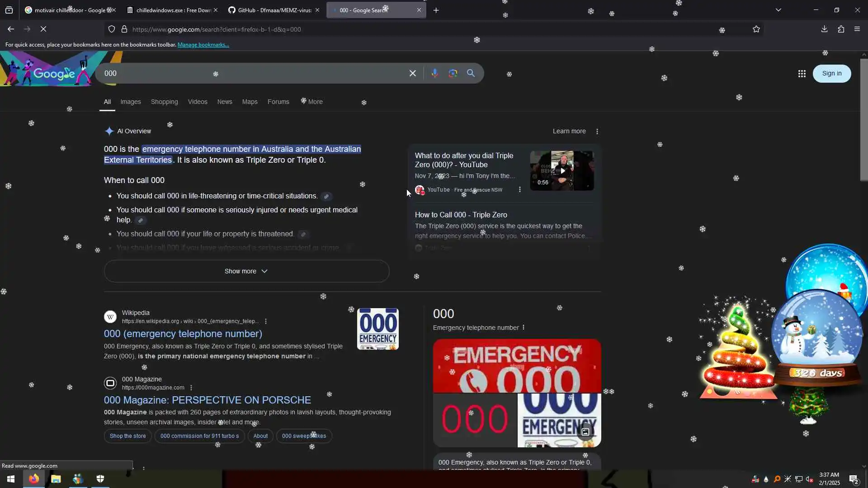Open the Firefox hamburger application menu
868x488 pixels.
[857, 29]
